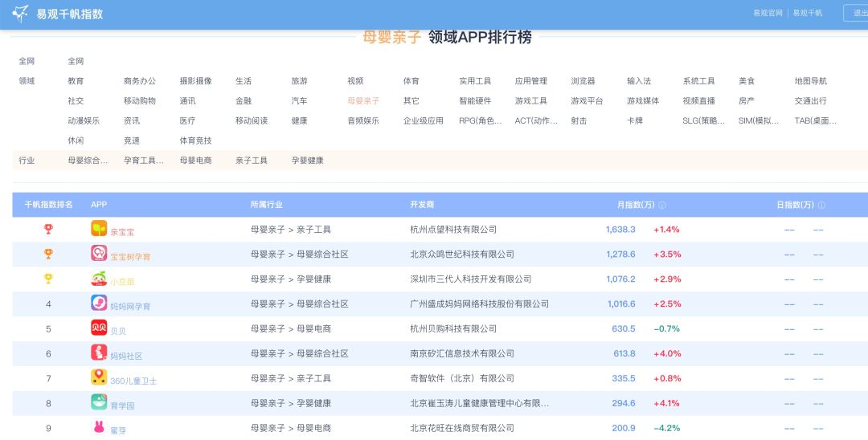Viewport: 868px width, 440px height.
Task: Filter by 母婴电商 industry
Action: coord(195,161)
